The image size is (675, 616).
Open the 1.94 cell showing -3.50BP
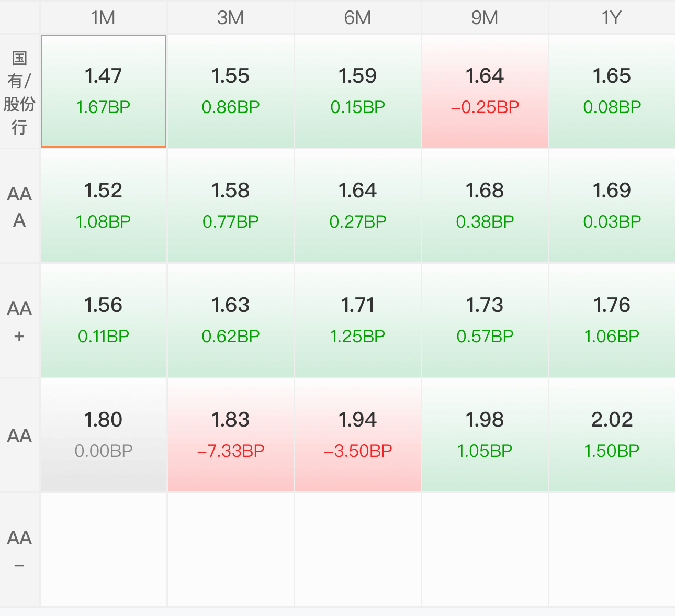(358, 435)
